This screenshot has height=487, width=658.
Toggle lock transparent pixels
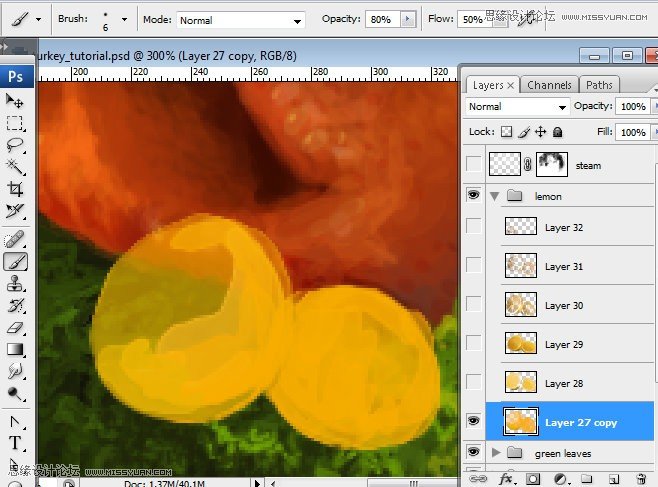507,132
